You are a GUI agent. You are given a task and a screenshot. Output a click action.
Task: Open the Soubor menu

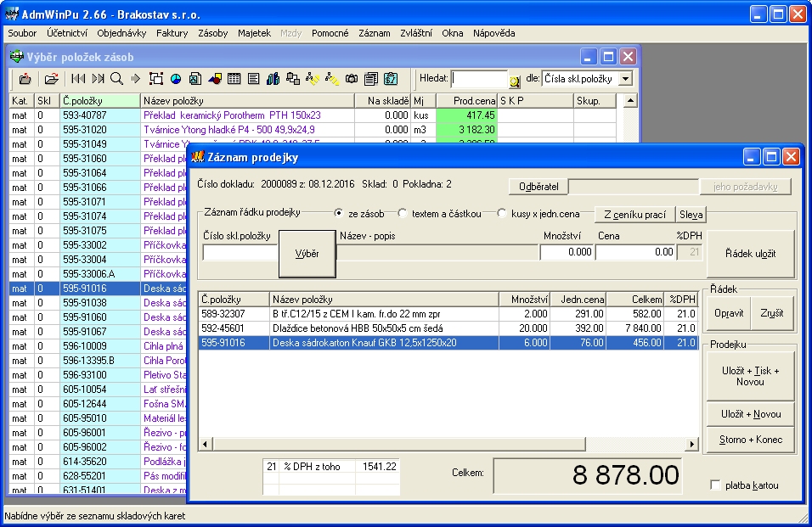(22, 33)
